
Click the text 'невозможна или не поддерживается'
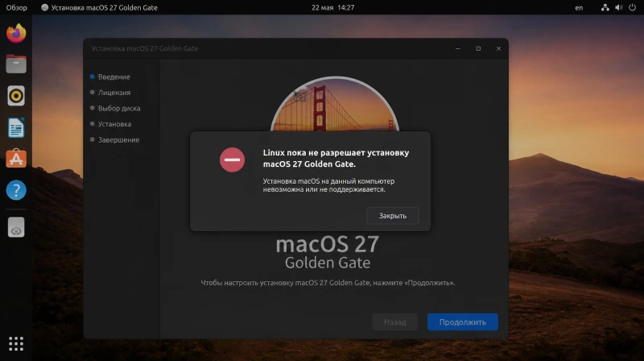pyautogui.click(x=324, y=189)
